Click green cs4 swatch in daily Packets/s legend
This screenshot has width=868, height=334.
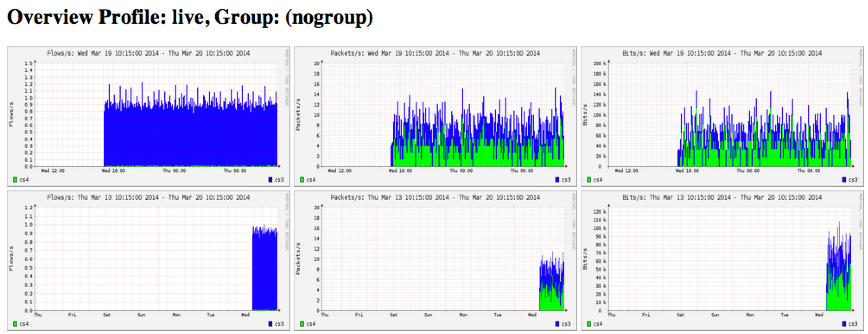(302, 180)
